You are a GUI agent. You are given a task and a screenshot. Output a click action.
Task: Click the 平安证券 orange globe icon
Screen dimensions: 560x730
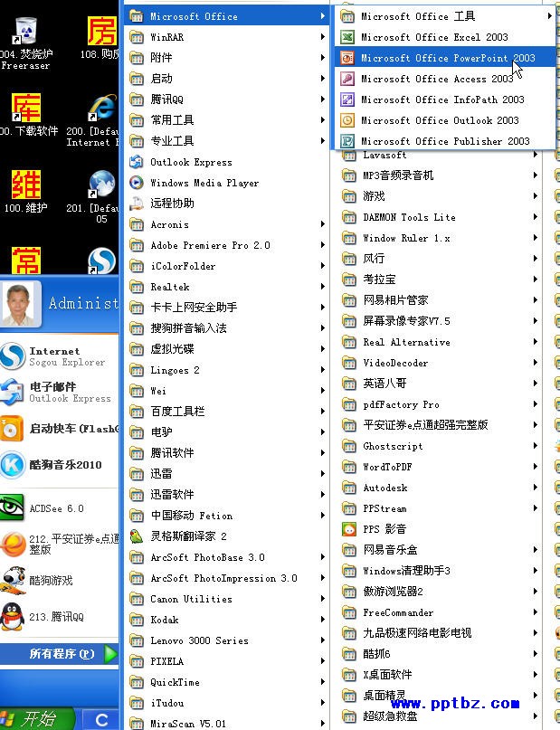pyautogui.click(x=13, y=545)
